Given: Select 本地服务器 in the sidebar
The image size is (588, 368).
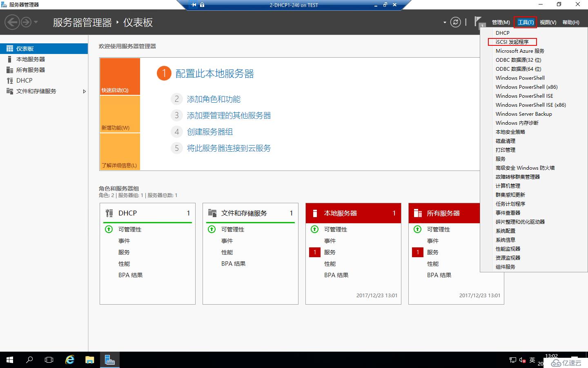Looking at the screenshot, I should point(44,59).
